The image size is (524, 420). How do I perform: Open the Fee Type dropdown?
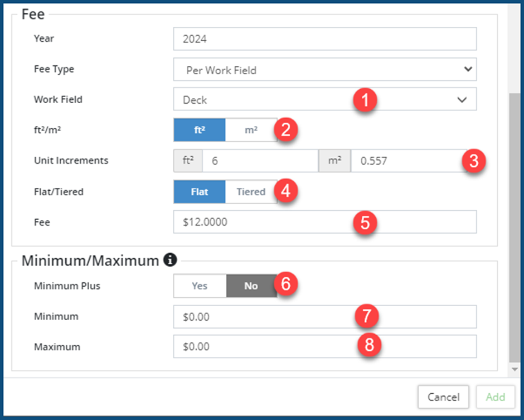(324, 70)
